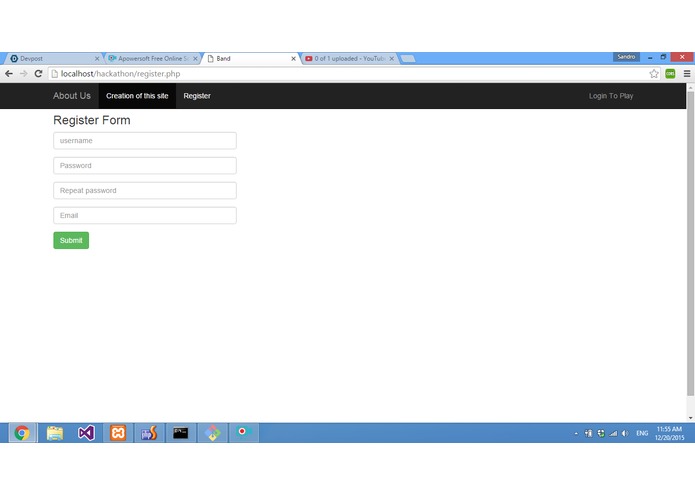Viewport: 695px width, 494px height.
Task: Open the Register nav item
Action: click(x=197, y=96)
